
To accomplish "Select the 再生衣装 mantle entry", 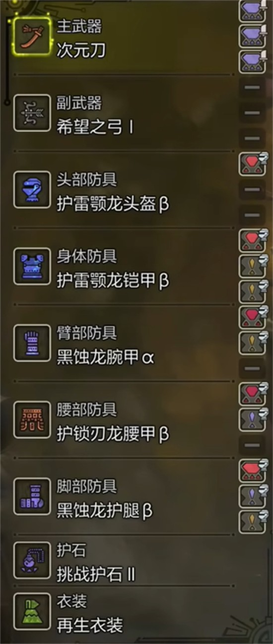I will tap(90, 626).
